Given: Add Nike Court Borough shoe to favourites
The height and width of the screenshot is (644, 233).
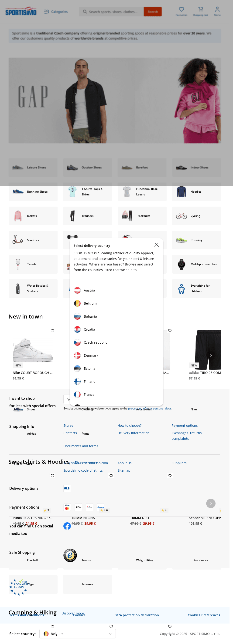Looking at the screenshot, I should (x=52, y=331).
